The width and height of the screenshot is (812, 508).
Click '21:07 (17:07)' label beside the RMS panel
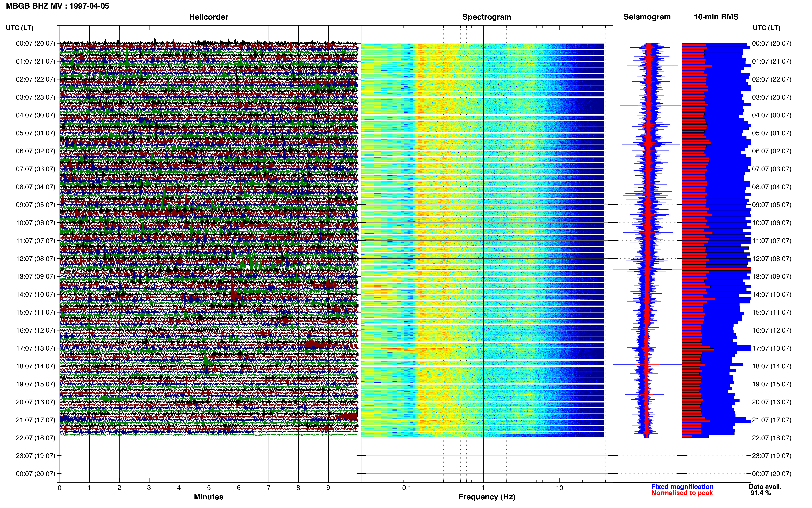pyautogui.click(x=772, y=420)
